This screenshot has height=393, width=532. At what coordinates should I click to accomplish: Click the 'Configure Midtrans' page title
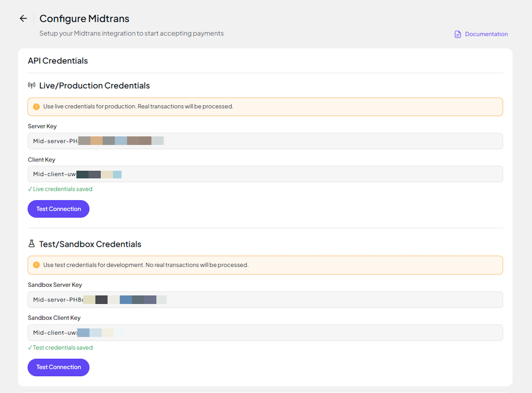click(x=84, y=19)
